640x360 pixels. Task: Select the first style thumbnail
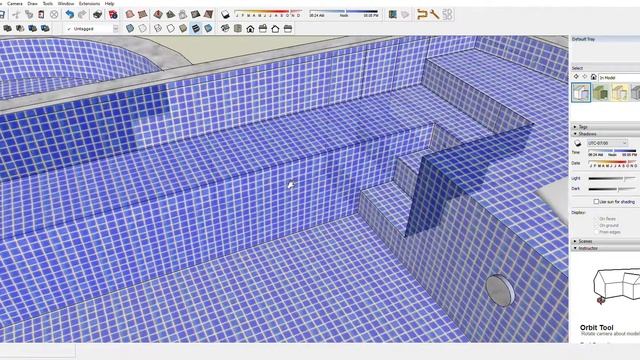click(581, 92)
